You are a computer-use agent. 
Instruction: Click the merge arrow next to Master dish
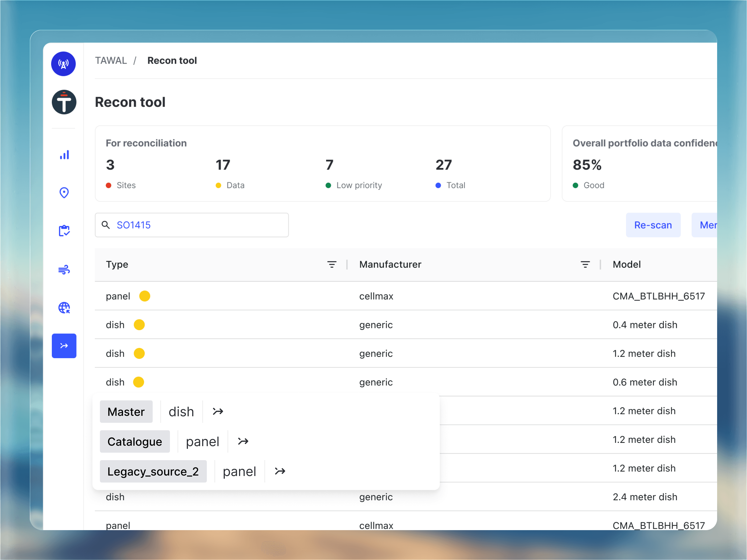point(218,411)
